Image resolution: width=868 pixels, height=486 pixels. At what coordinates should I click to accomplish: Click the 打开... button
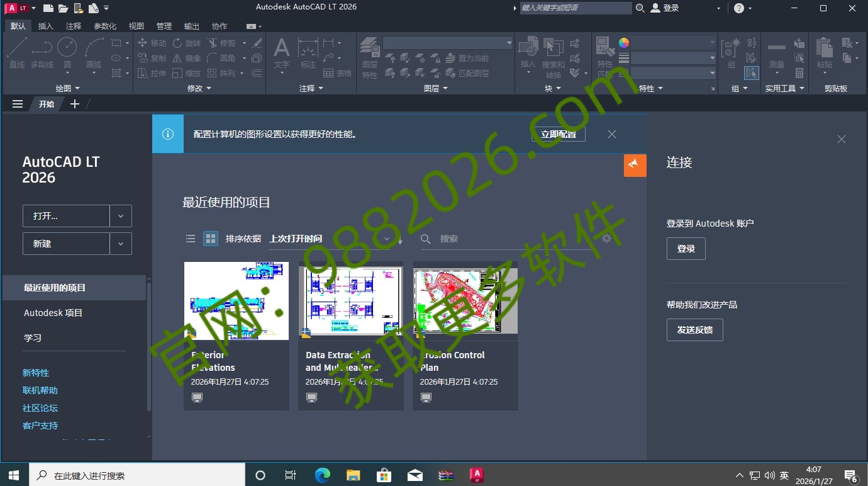coord(66,216)
